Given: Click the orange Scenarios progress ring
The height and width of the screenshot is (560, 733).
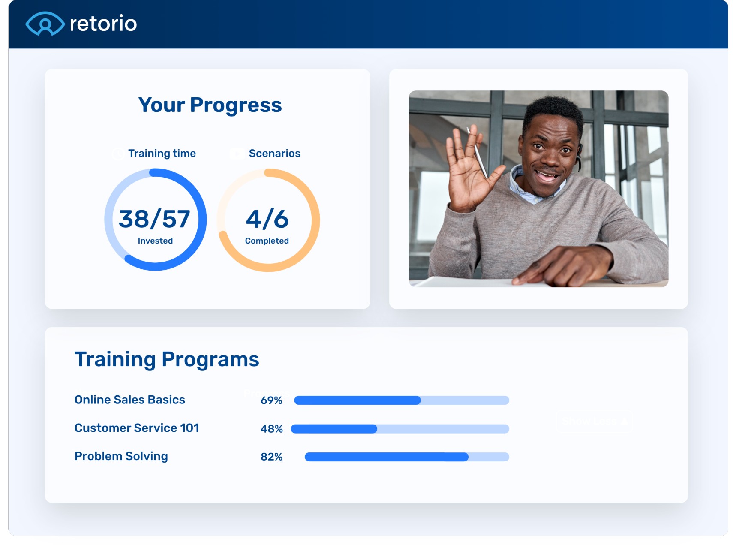Looking at the screenshot, I should (268, 220).
